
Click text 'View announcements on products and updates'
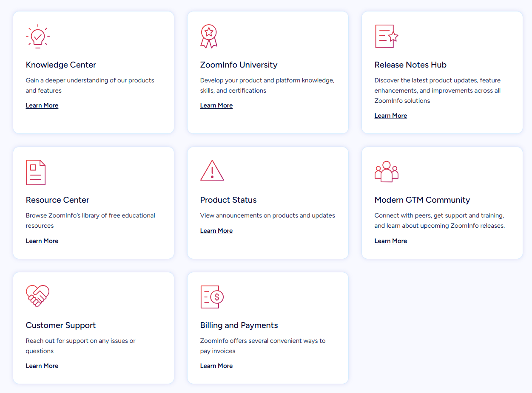click(267, 215)
